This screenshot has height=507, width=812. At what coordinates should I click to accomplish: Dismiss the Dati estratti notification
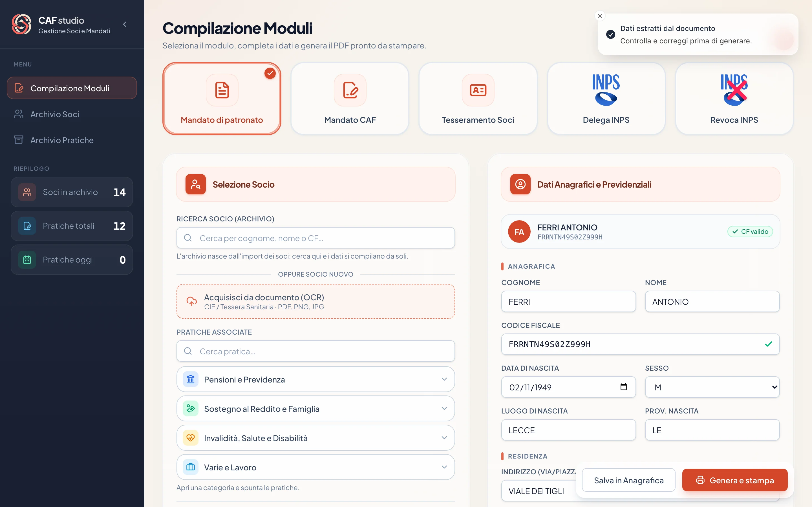pyautogui.click(x=600, y=16)
